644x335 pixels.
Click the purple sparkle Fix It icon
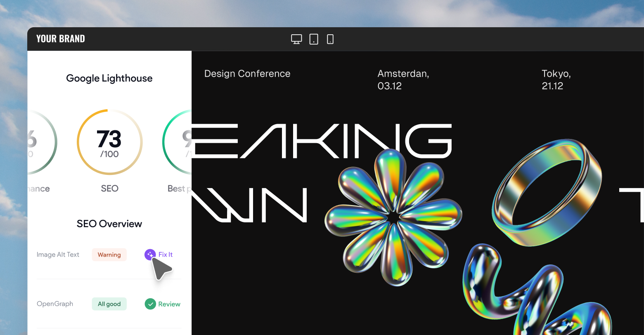[150, 255]
